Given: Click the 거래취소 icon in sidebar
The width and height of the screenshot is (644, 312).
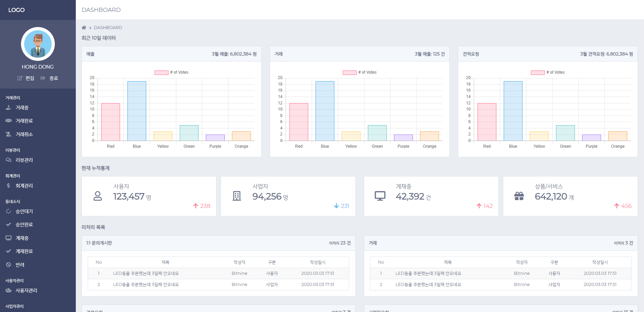Looking at the screenshot, I should [x=8, y=134].
